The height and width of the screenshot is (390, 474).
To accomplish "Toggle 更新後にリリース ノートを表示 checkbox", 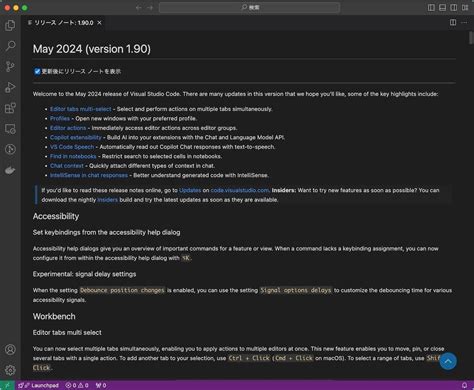I will coord(37,71).
